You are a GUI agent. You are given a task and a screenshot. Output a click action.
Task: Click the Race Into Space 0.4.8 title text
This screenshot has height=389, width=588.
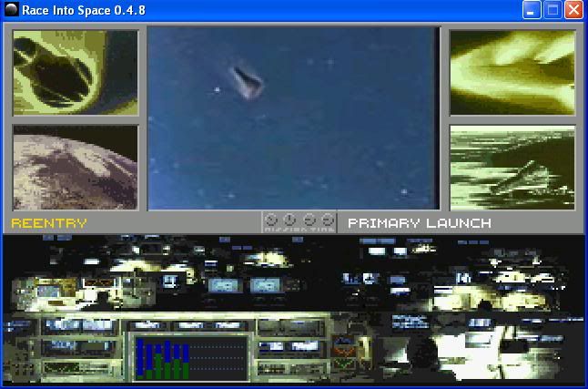pyautogui.click(x=84, y=10)
